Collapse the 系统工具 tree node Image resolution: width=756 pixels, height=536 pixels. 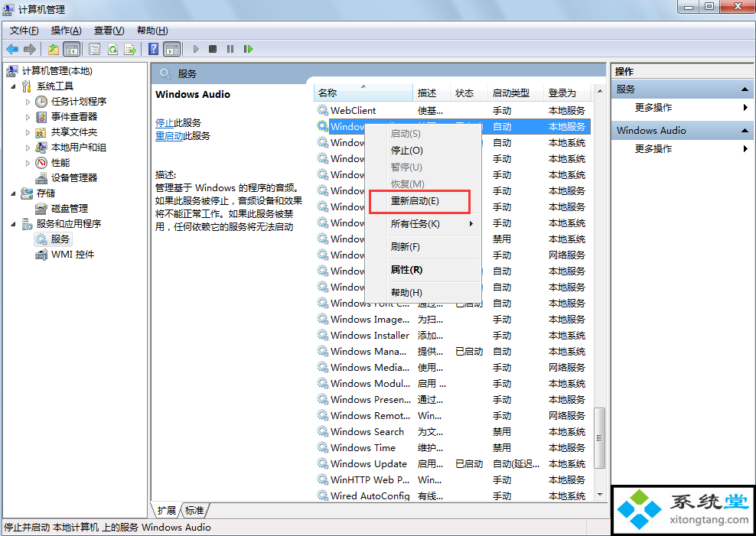[13, 86]
